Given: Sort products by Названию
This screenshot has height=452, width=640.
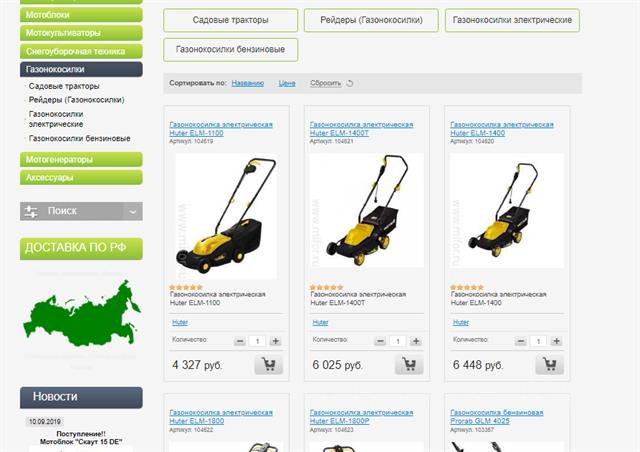Looking at the screenshot, I should [248, 83].
